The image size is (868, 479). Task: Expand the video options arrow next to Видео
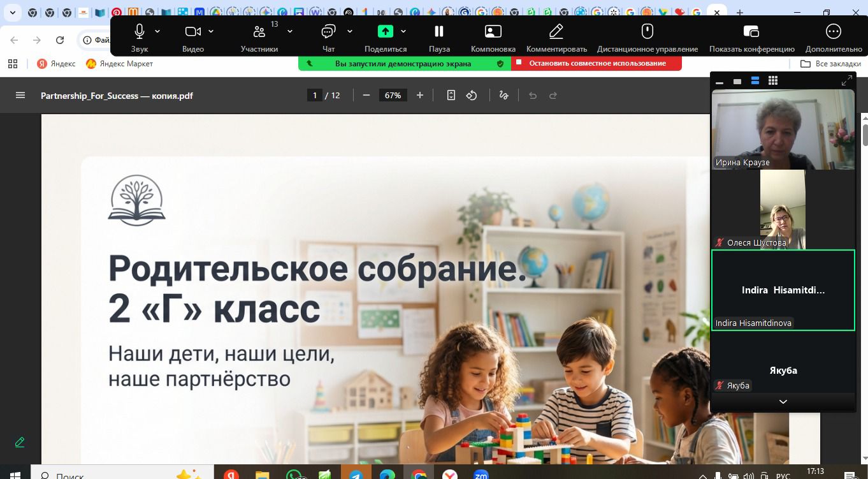click(211, 31)
